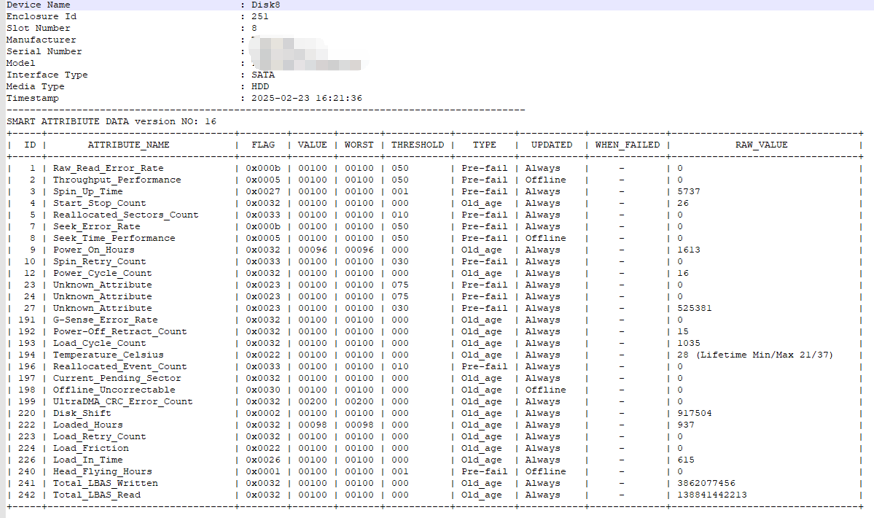874x519 pixels.
Task: Click the SMART ATTRIBUTE DATA version heading
Action: [x=111, y=121]
